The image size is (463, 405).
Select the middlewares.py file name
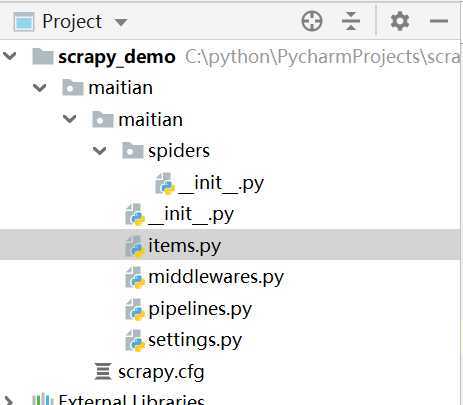216,277
